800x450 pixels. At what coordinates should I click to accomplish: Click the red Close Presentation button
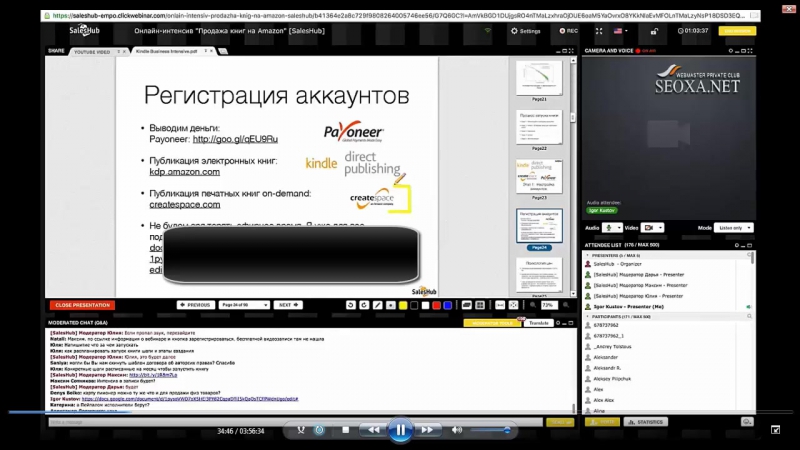coord(82,305)
